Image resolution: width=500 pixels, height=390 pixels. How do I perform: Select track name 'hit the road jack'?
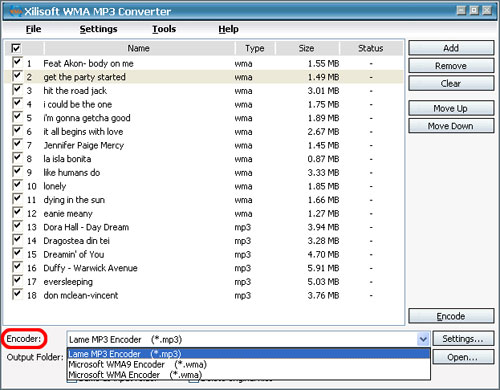75,91
